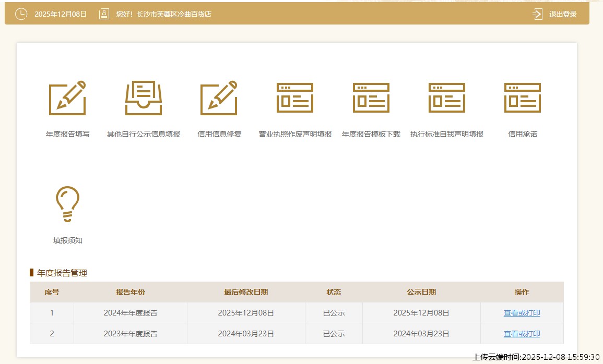Open the 年度报告填写 pencil icon
The image size is (603, 364).
point(67,98)
